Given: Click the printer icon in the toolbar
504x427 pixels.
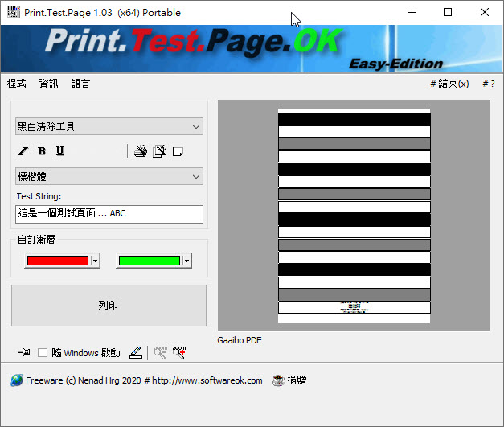Looking at the screenshot, I should pos(141,151).
